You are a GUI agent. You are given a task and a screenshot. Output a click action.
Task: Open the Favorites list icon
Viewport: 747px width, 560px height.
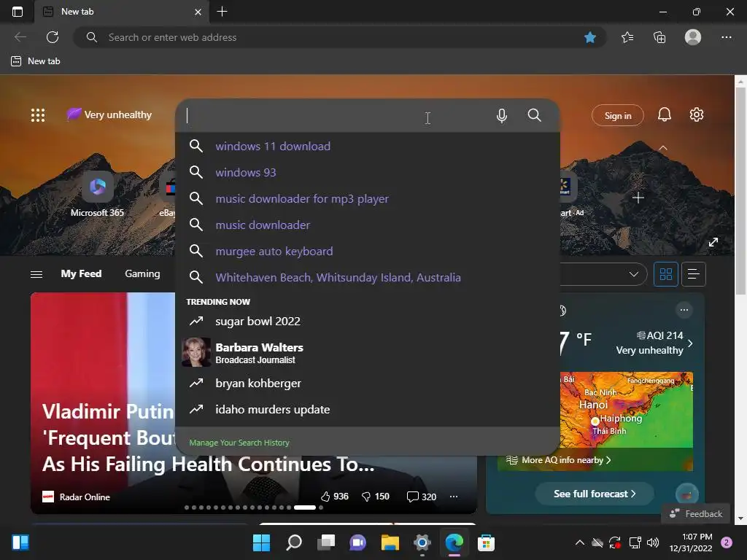(x=627, y=37)
